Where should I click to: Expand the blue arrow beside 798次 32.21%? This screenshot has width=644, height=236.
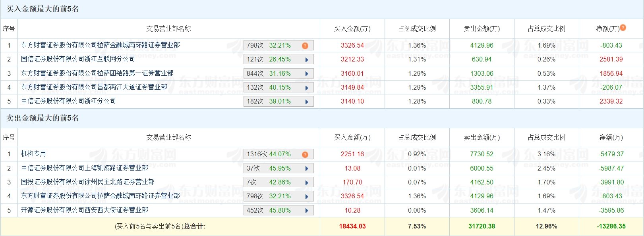[x=307, y=196]
